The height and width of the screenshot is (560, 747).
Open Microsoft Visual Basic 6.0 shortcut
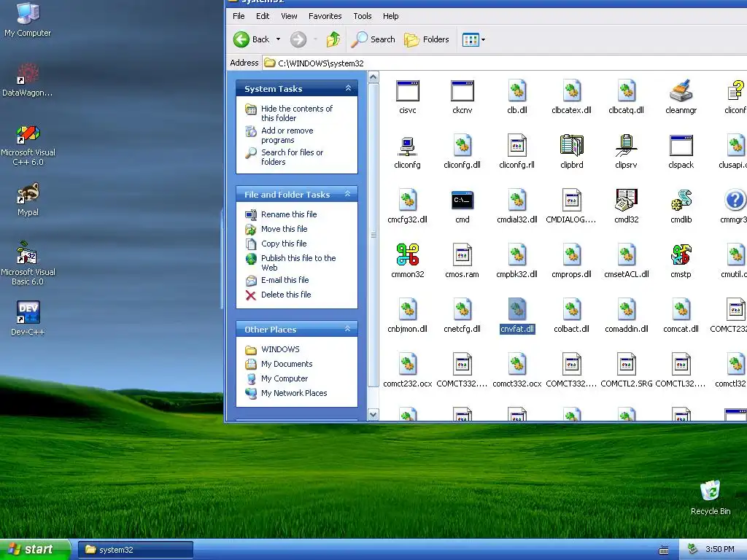[x=28, y=262]
